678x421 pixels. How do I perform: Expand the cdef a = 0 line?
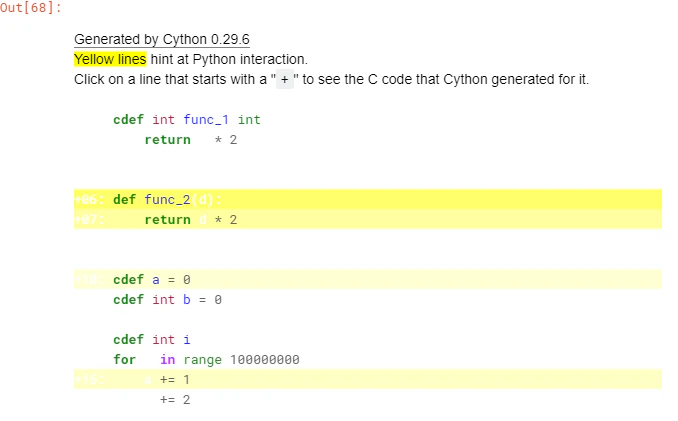pyautogui.click(x=368, y=279)
